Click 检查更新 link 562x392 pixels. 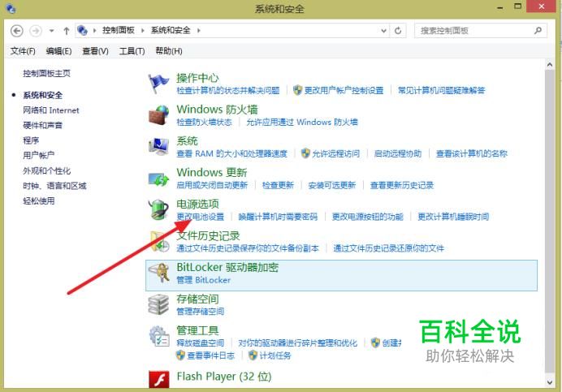coord(278,185)
